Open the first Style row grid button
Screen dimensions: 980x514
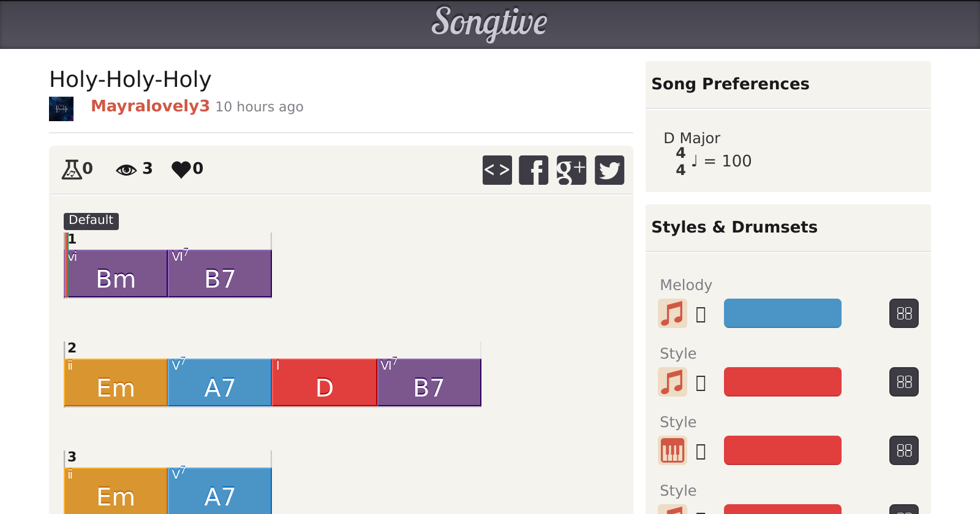coord(904,382)
